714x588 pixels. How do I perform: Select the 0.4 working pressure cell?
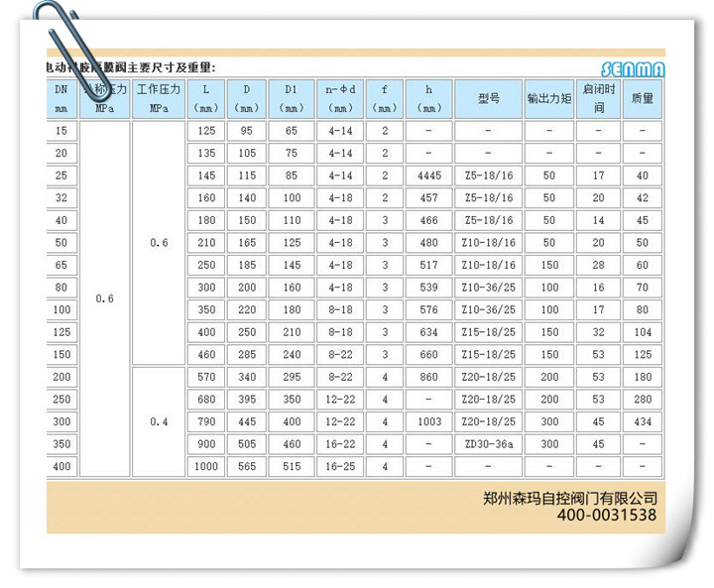coord(159,421)
